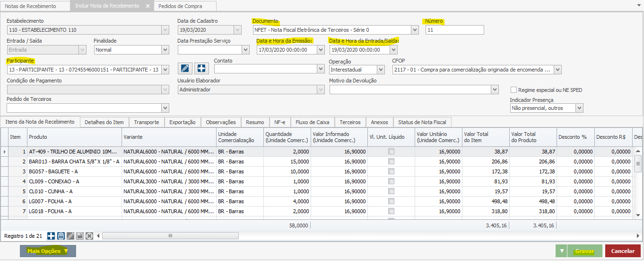
Task: Open the Indicador Presença dropdown
Action: coord(579,108)
